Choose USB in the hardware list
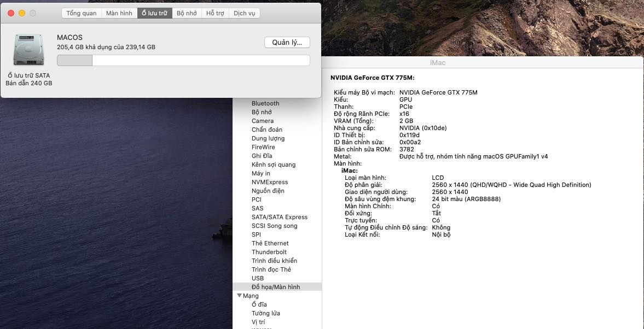This screenshot has width=644, height=329. tap(258, 278)
